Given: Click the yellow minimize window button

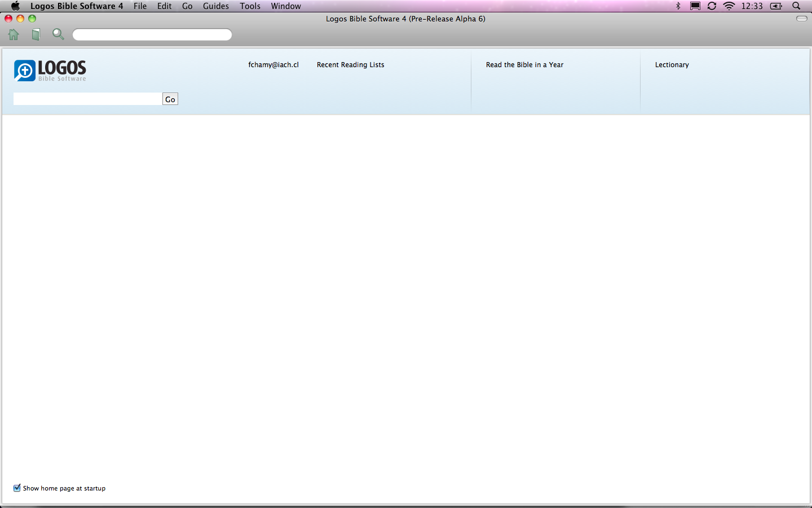Looking at the screenshot, I should [x=20, y=19].
